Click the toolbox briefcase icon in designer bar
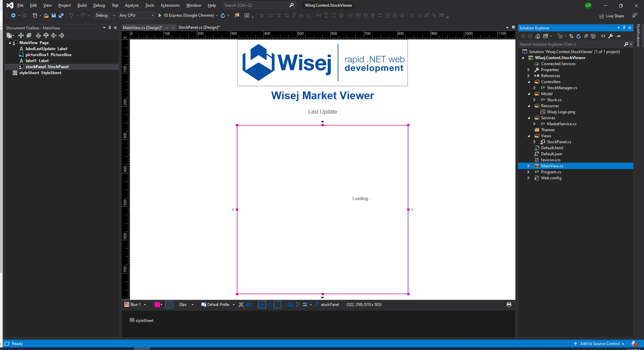The image size is (644, 350). (x=290, y=305)
